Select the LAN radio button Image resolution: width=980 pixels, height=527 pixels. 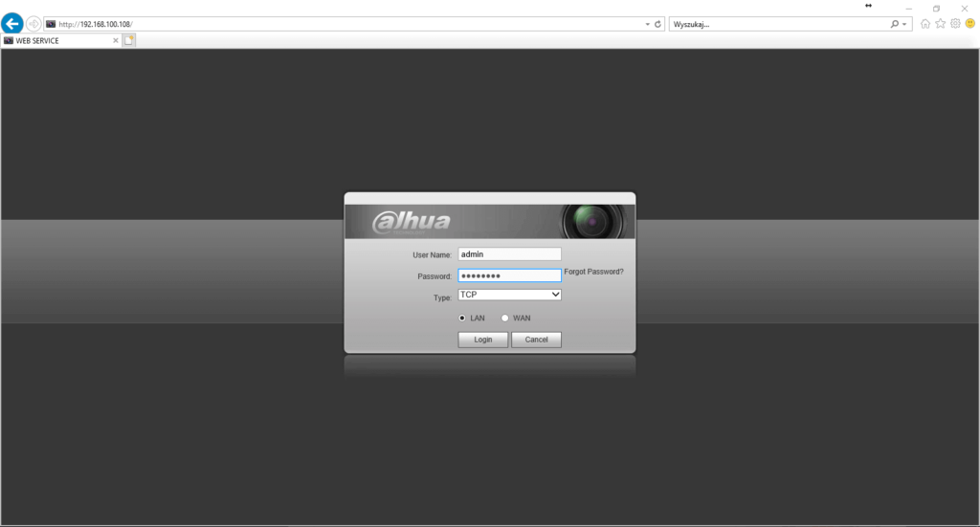click(x=463, y=318)
